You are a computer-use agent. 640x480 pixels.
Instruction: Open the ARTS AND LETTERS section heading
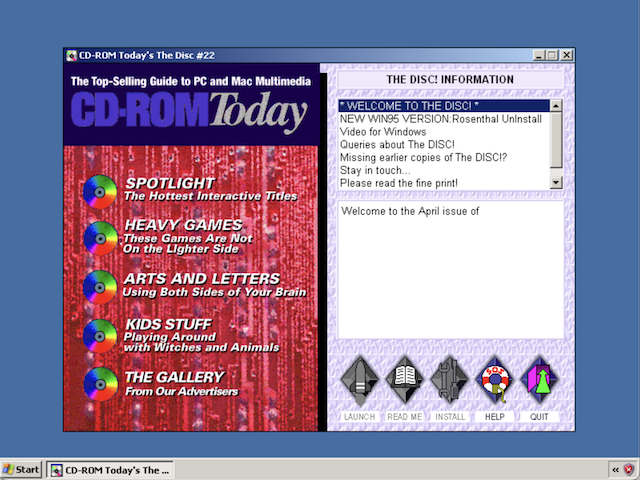(x=202, y=278)
